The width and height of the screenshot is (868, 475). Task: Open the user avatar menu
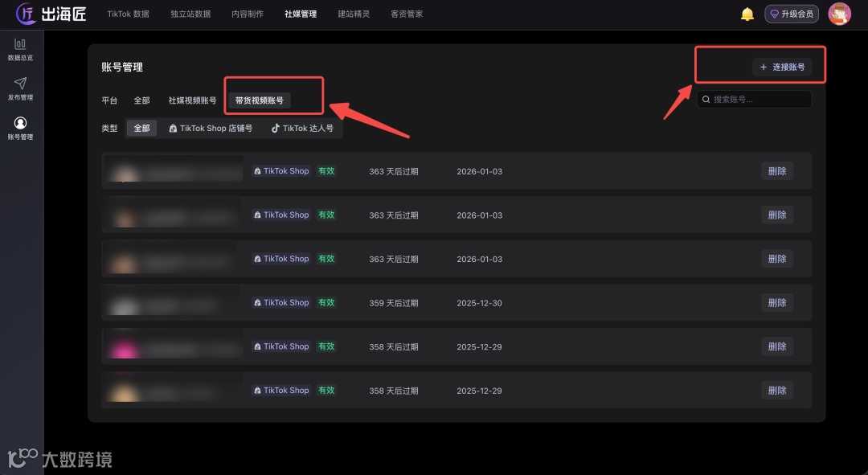[x=839, y=14]
